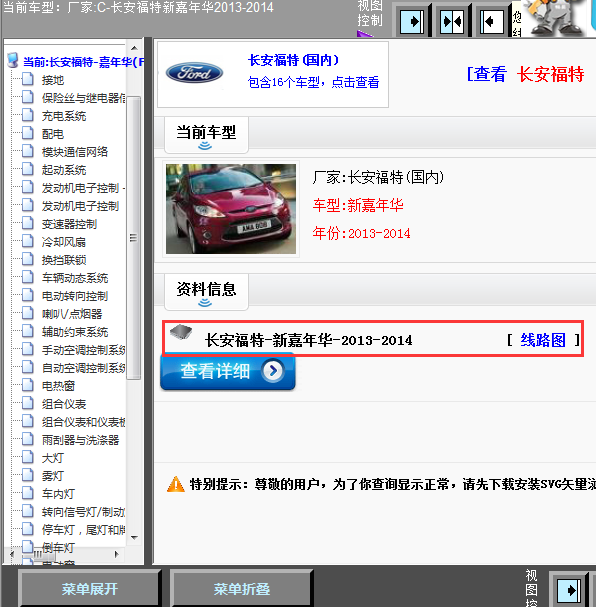Image resolution: width=596 pixels, height=607 pixels.
Task: Click the 长安福特-新嘉年华-2013-2014 entry text
Action: (308, 340)
